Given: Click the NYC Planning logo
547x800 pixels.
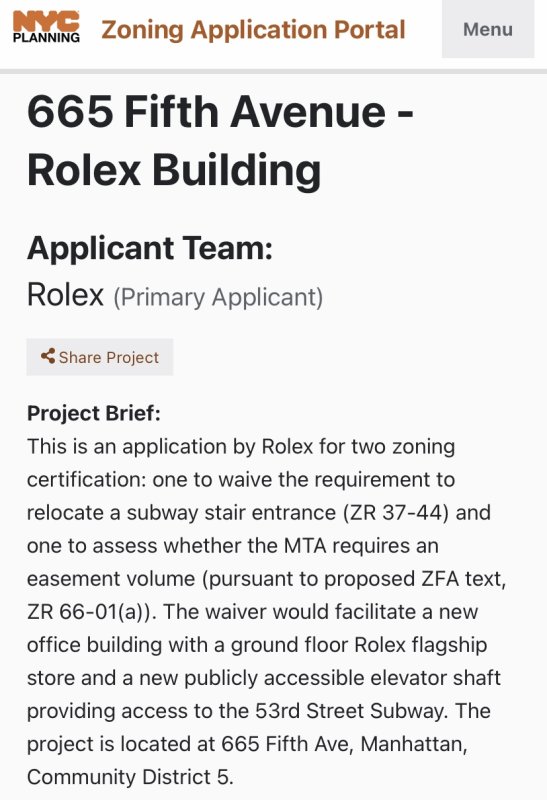Looking at the screenshot, I should [x=46, y=27].
